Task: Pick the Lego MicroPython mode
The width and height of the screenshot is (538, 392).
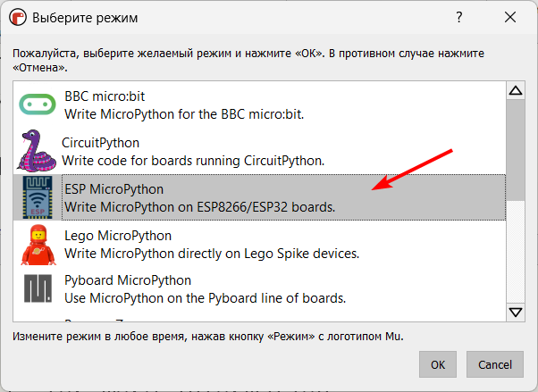Action: (259, 244)
